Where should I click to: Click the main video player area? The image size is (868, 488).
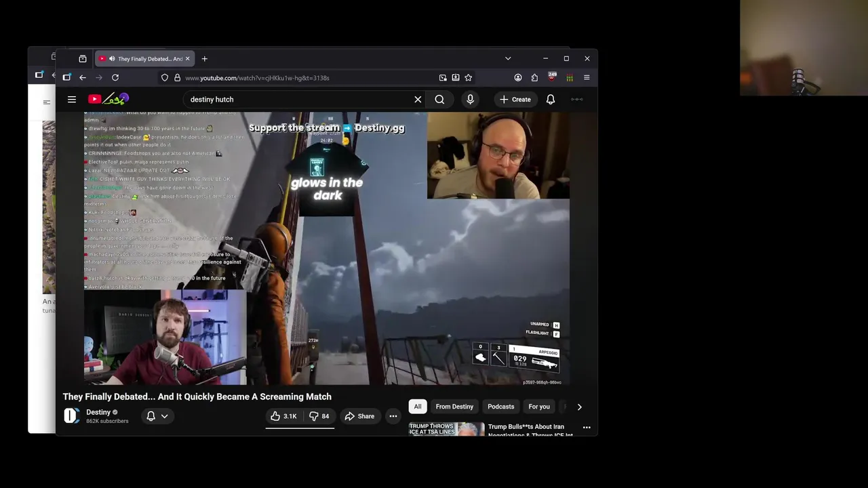[326, 249]
